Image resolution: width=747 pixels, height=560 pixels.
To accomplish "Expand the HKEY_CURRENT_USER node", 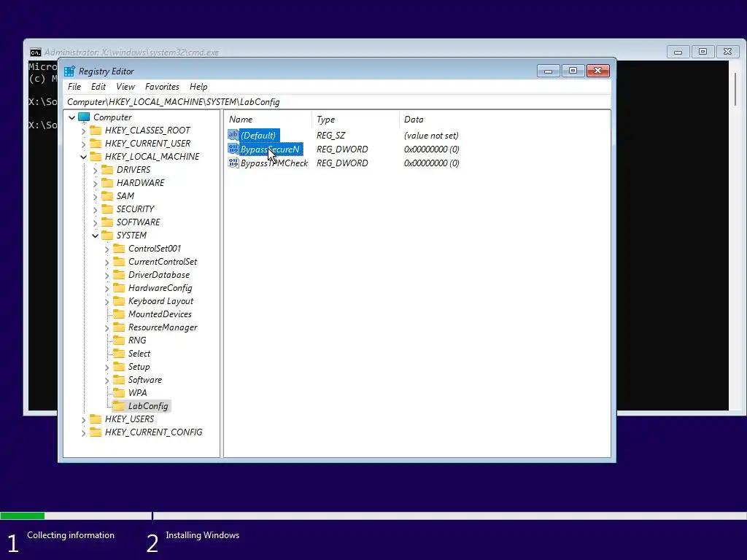I will pyautogui.click(x=83, y=144).
